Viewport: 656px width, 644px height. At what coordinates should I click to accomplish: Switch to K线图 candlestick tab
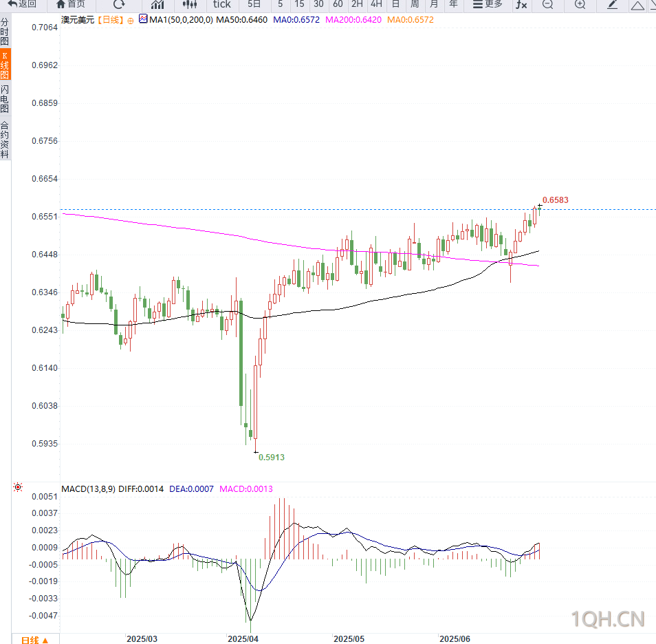click(5, 64)
